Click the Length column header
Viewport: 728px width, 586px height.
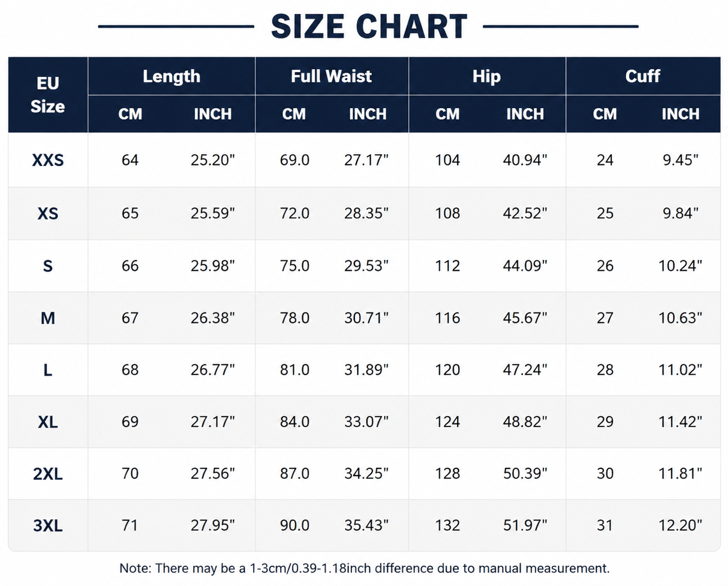[171, 76]
